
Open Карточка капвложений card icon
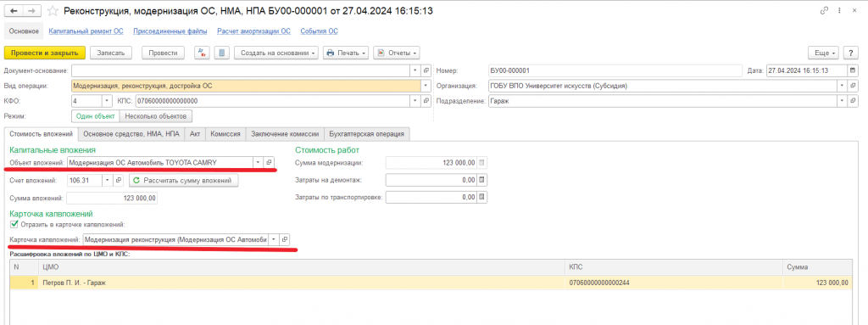tap(285, 239)
